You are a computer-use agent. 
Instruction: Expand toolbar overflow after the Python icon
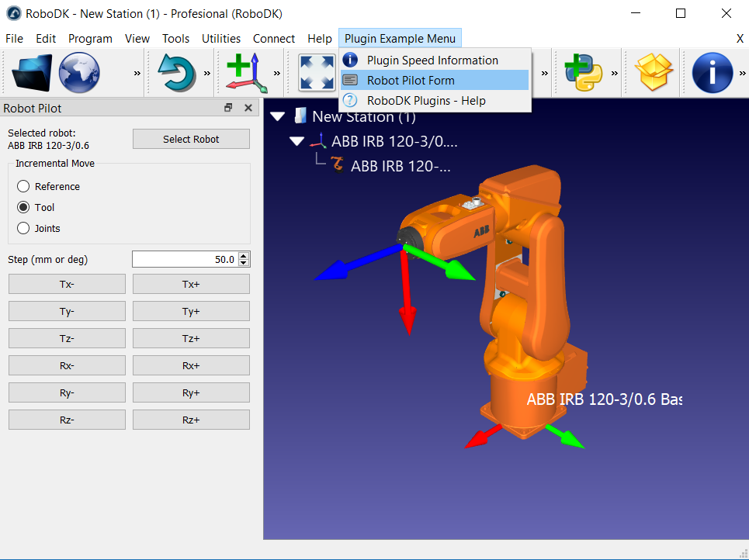(614, 73)
